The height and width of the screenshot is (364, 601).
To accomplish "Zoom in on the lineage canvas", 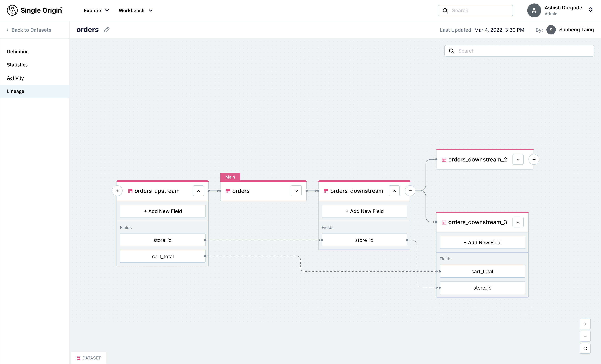I will [585, 324].
